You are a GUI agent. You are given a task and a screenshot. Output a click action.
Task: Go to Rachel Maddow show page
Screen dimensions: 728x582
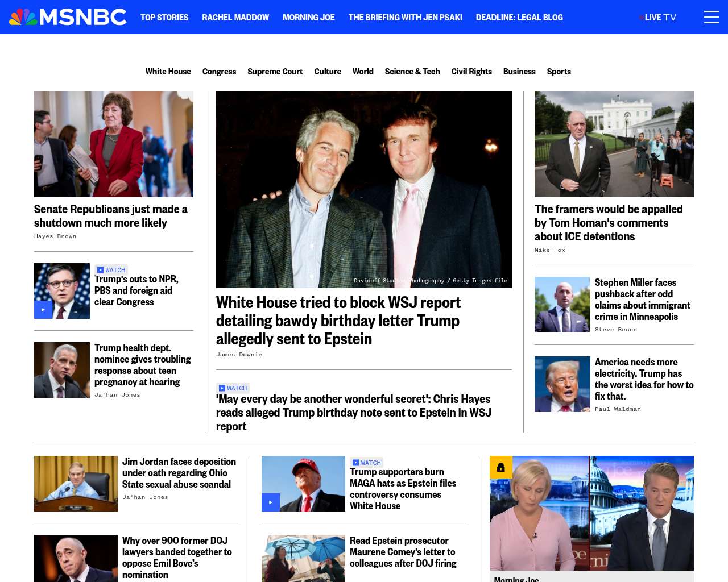[x=235, y=18]
